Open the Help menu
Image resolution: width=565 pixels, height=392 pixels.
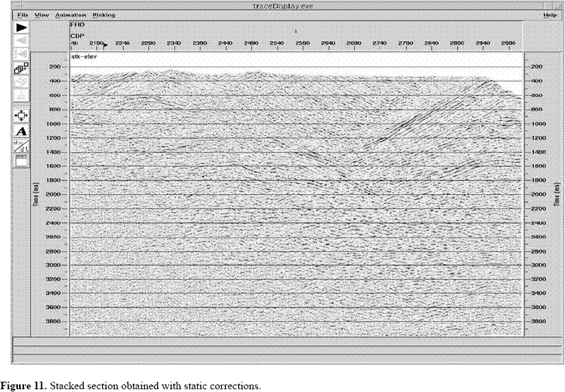click(x=549, y=14)
